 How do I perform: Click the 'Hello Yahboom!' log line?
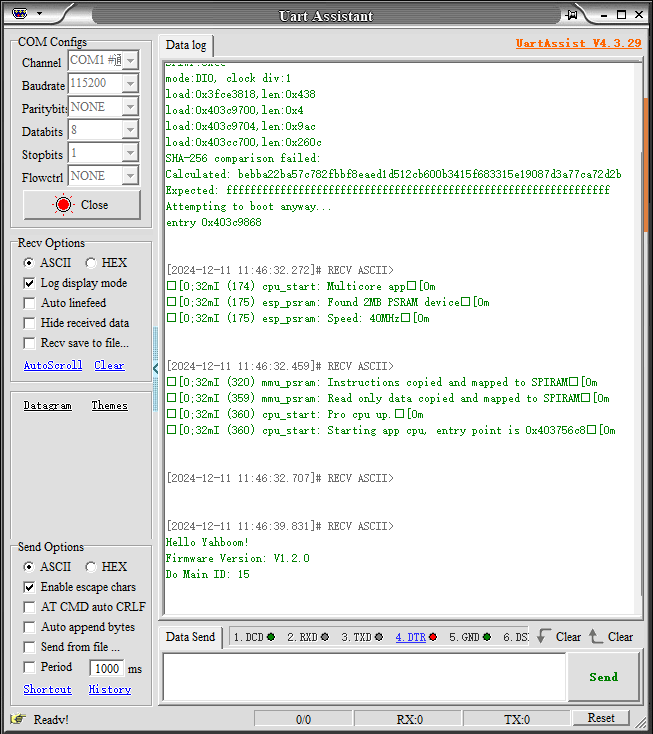[x=207, y=543]
